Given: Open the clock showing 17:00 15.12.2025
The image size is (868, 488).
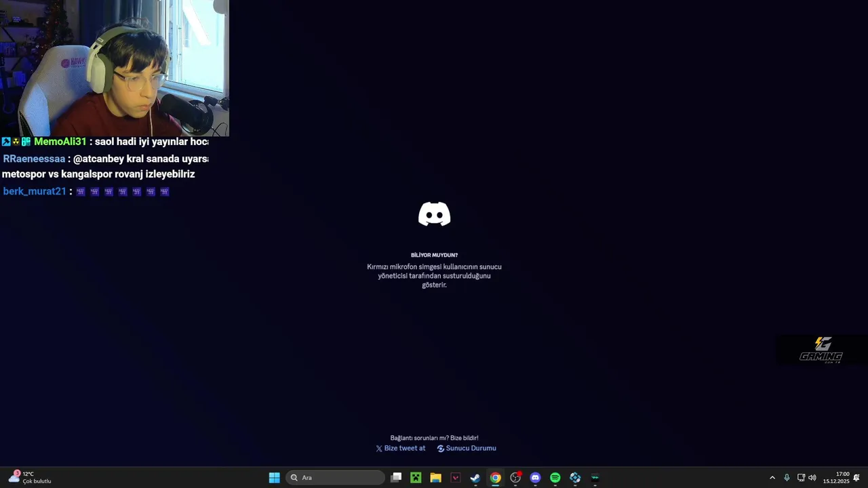Looking at the screenshot, I should pyautogui.click(x=836, y=478).
